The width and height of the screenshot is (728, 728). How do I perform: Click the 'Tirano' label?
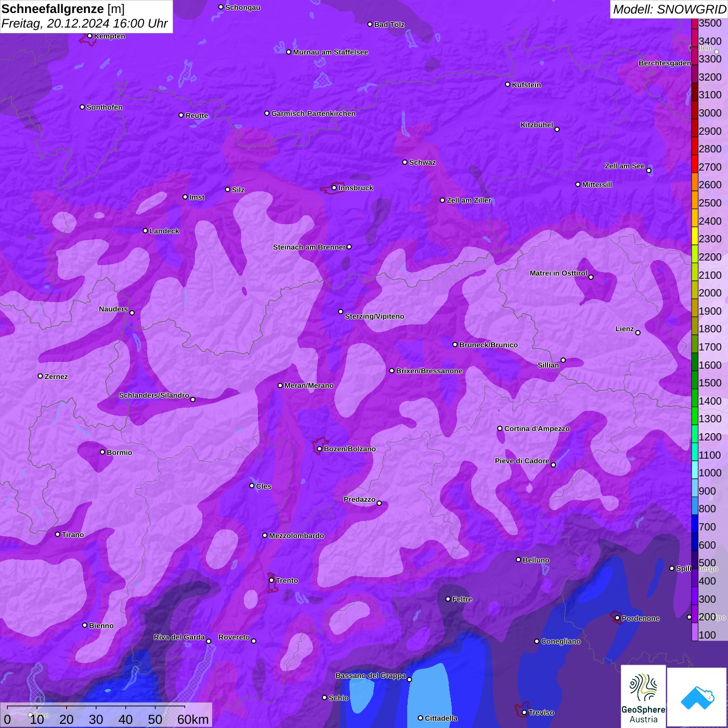(x=73, y=535)
